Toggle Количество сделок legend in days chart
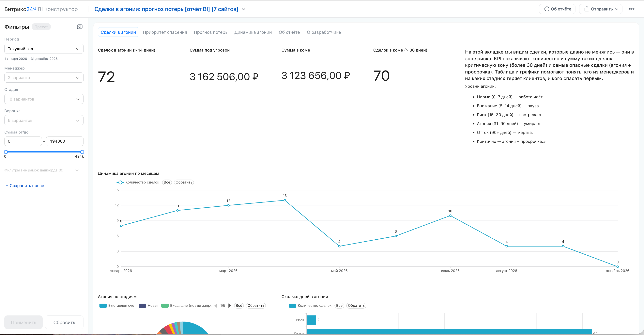 click(310, 306)
